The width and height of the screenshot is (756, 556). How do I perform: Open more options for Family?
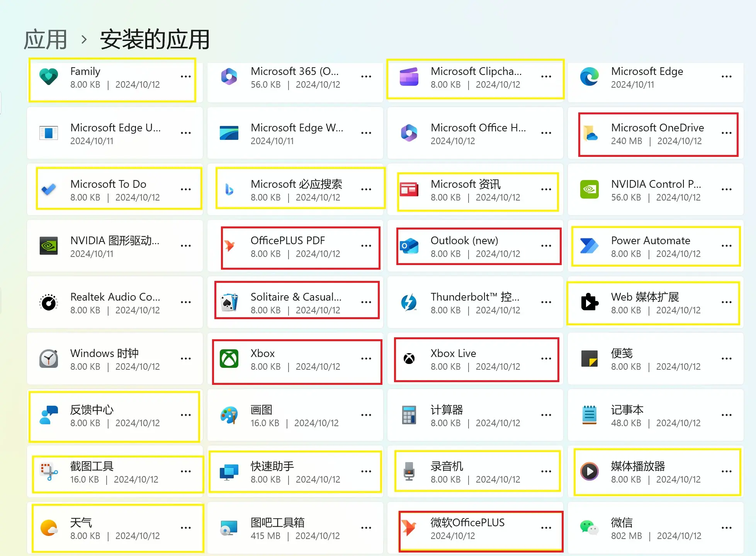[x=186, y=77]
